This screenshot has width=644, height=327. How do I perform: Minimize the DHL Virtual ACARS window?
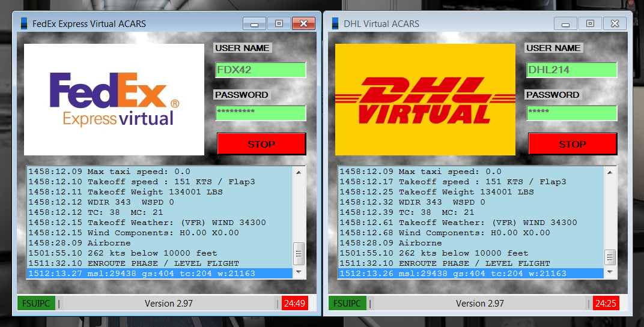tap(565, 24)
